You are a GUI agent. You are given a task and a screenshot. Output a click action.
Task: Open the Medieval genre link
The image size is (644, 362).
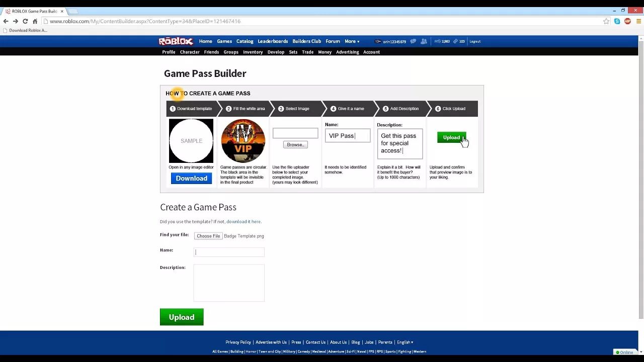tap(319, 351)
